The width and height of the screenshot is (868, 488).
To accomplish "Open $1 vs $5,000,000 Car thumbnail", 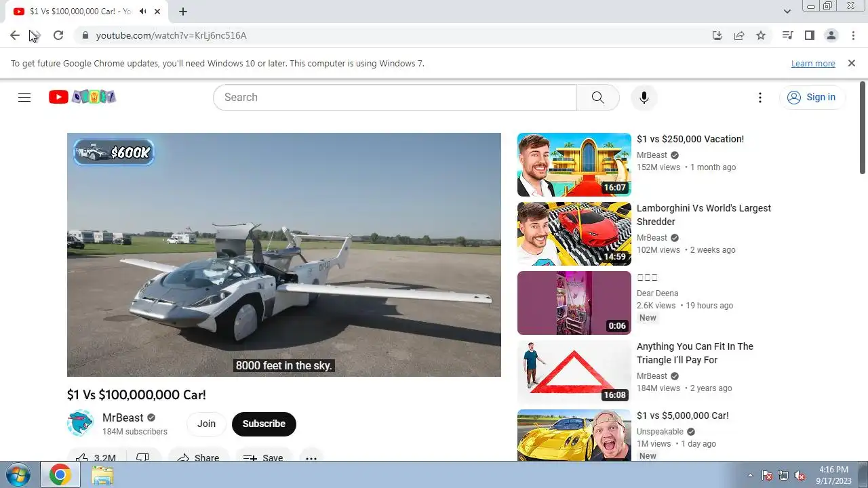I will [574, 435].
